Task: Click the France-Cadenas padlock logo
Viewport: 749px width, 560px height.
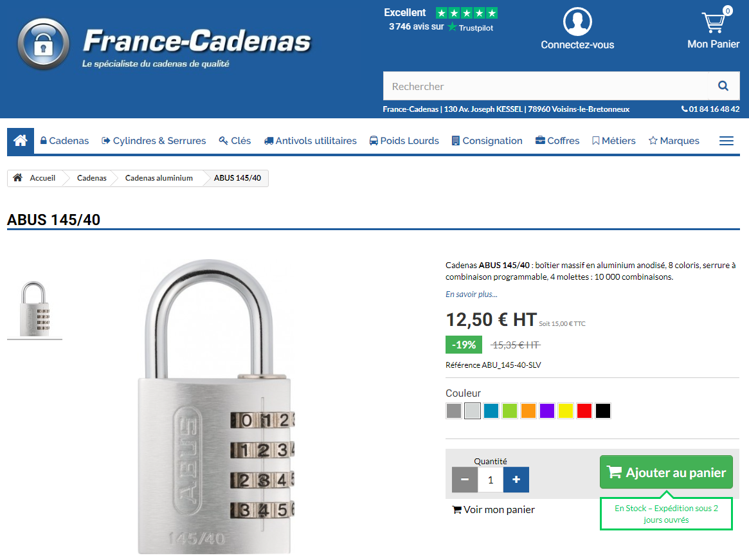Action: pyautogui.click(x=43, y=45)
